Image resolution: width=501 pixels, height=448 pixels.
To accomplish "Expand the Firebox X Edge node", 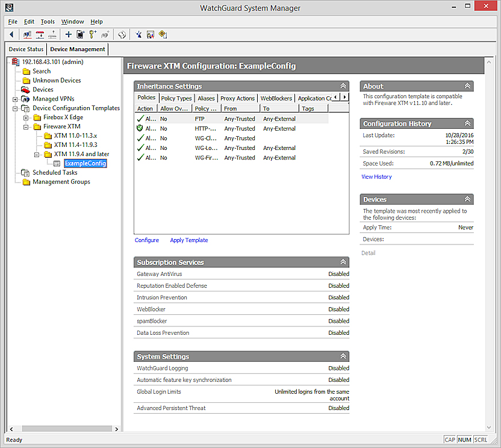I will point(26,117).
